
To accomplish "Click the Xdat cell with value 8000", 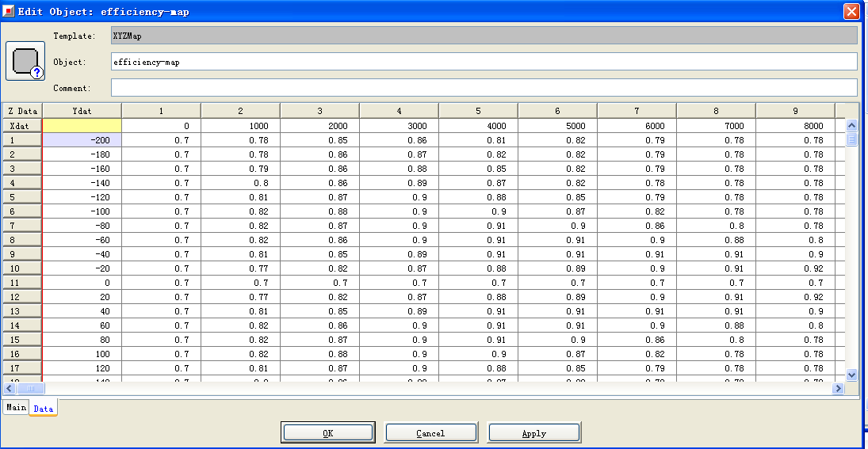I will pyautogui.click(x=795, y=126).
